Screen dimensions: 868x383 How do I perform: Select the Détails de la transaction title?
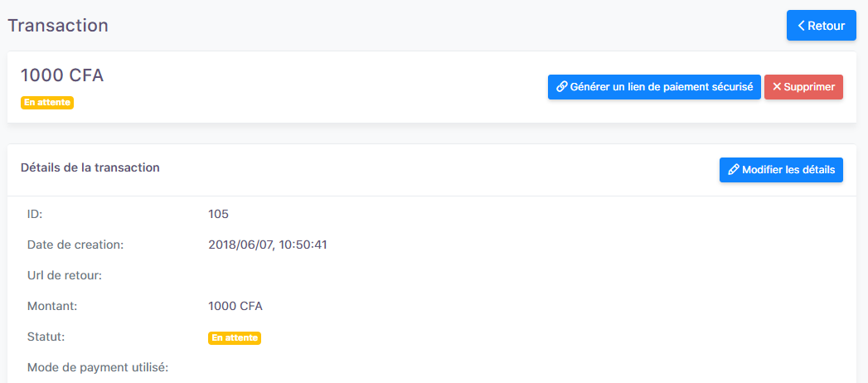coord(90,167)
